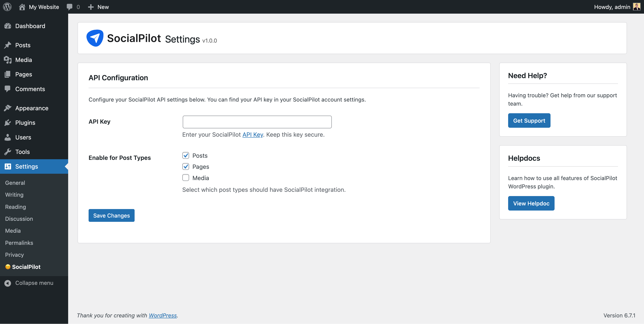Image resolution: width=644 pixels, height=324 pixels.
Task: Click the Users person icon
Action: [x=8, y=137]
